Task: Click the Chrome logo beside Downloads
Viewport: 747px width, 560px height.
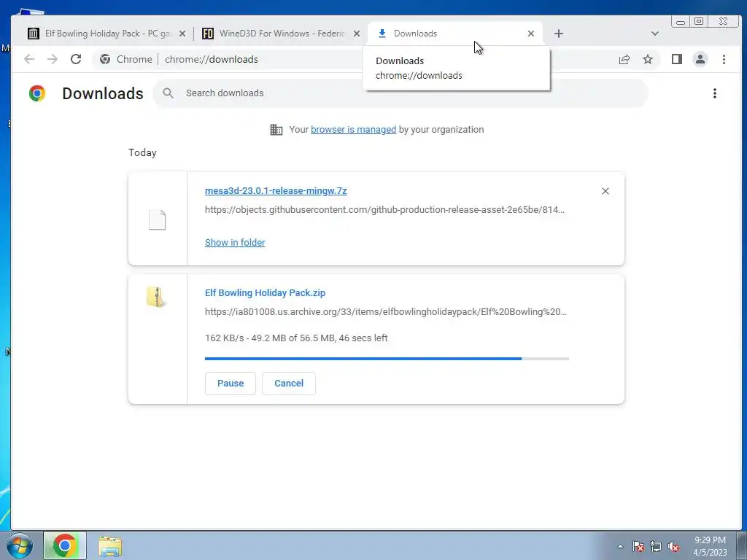Action: (x=37, y=93)
